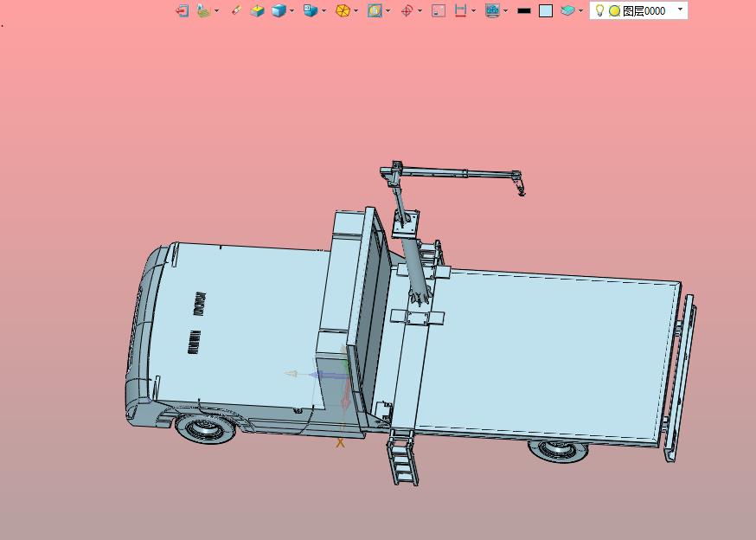The height and width of the screenshot is (540, 756).
Task: Open the 图层0000 layer dropdown
Action: click(680, 10)
